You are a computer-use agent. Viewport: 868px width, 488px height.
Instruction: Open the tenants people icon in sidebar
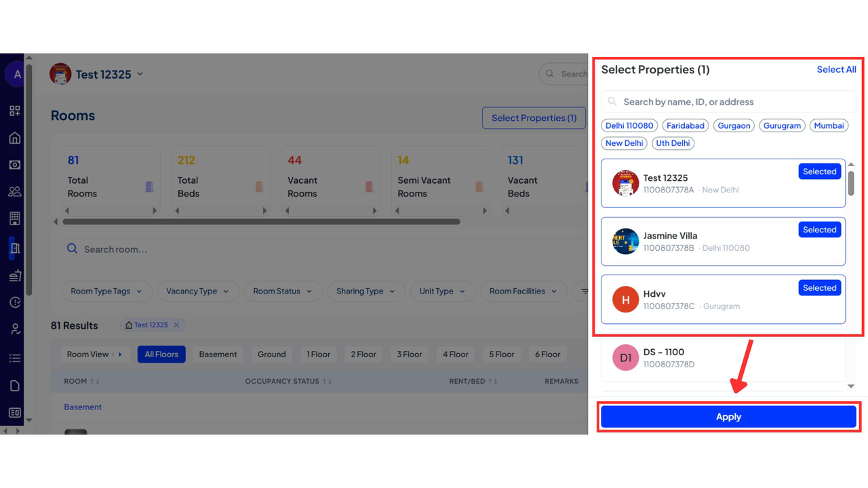click(14, 192)
